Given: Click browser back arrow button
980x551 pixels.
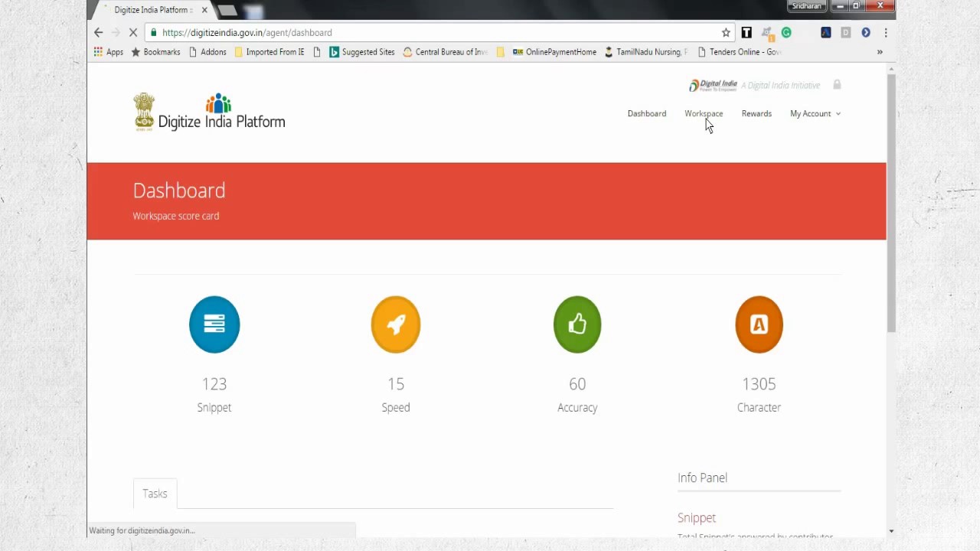Looking at the screenshot, I should pyautogui.click(x=98, y=32).
